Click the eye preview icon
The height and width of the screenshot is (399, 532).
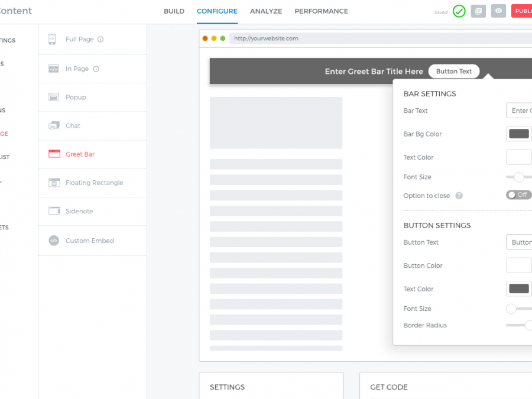coord(498,11)
